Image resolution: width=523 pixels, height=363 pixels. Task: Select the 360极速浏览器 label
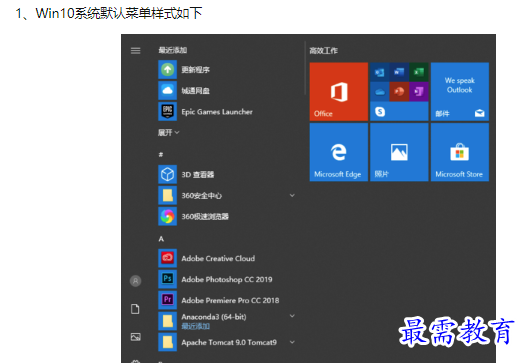(x=205, y=217)
